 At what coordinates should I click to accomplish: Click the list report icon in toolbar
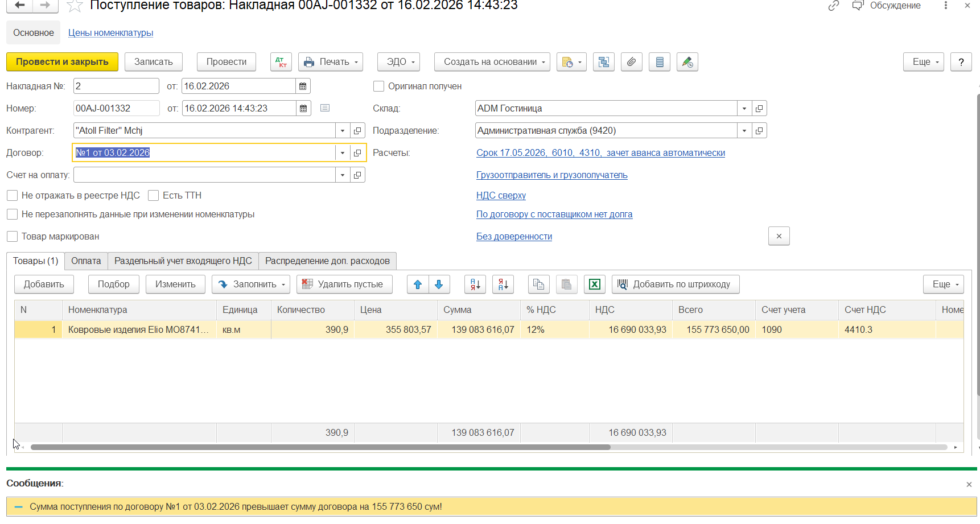pyautogui.click(x=660, y=62)
